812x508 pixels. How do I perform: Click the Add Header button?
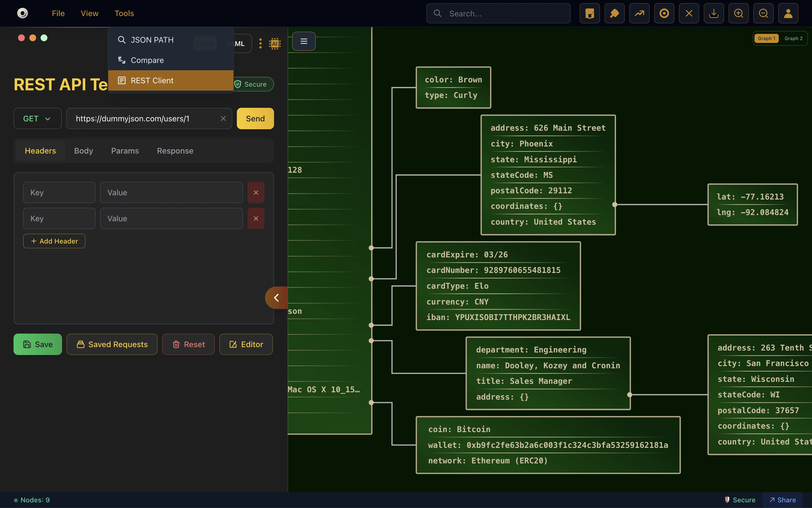[54, 241]
